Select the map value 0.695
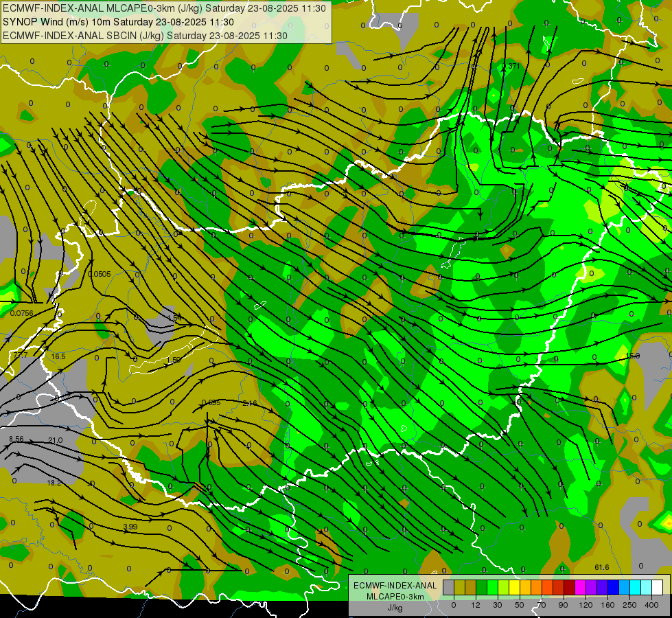 (211, 402)
